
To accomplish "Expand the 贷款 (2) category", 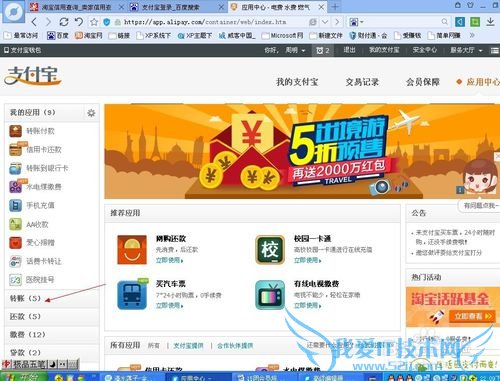I will coord(52,352).
